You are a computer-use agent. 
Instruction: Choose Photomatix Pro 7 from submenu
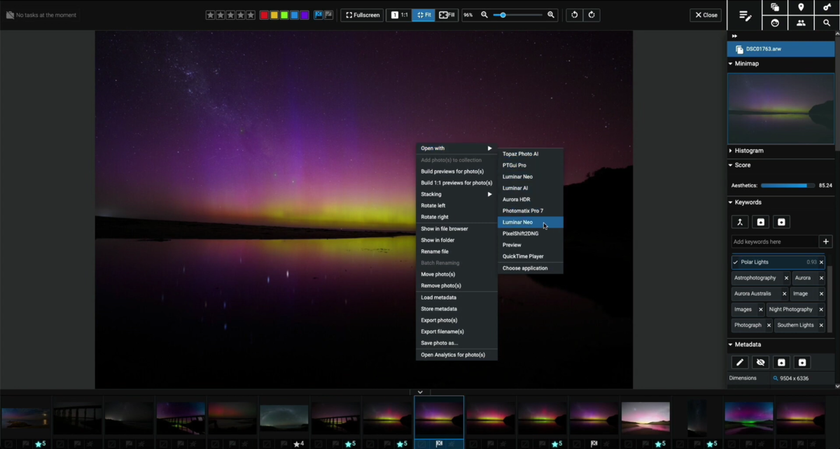click(x=530, y=211)
